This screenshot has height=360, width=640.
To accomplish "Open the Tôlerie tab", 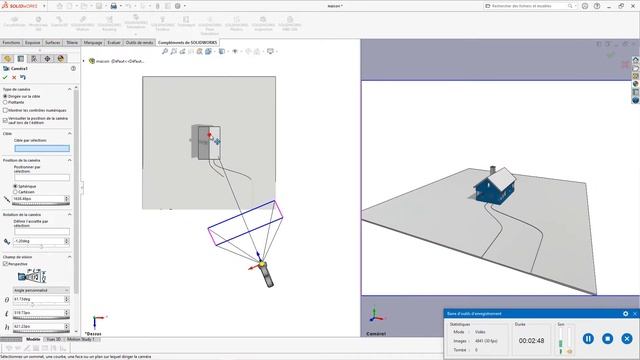I will (72, 42).
